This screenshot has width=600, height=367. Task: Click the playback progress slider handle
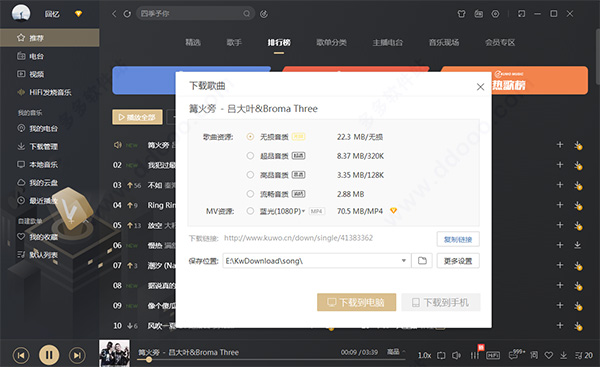(149, 359)
